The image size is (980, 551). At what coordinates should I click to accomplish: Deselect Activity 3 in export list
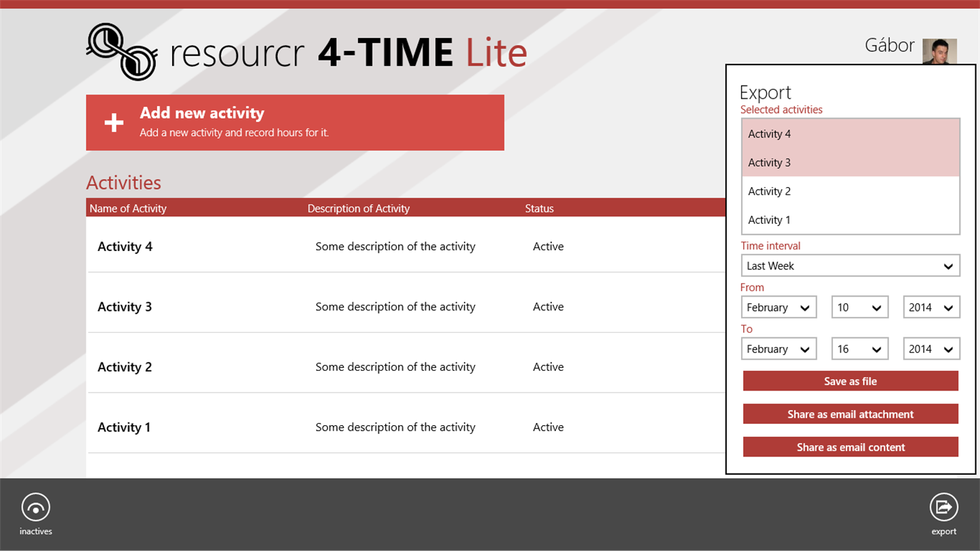(850, 163)
